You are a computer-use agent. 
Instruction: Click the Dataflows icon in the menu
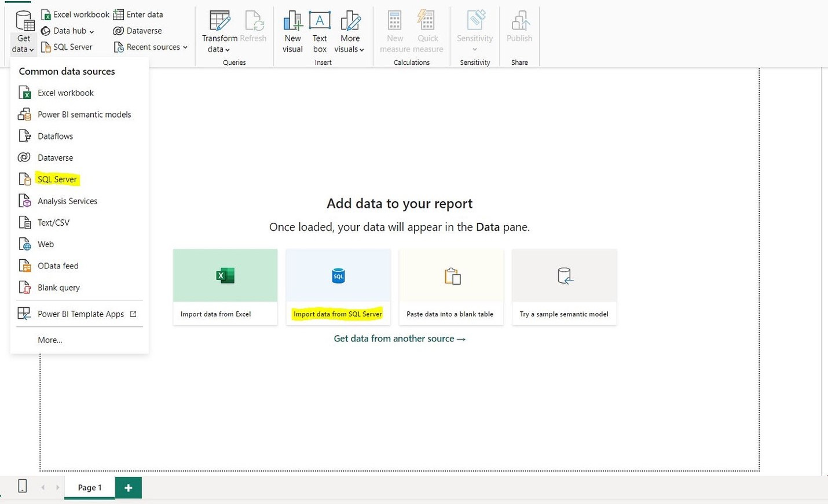tap(24, 136)
